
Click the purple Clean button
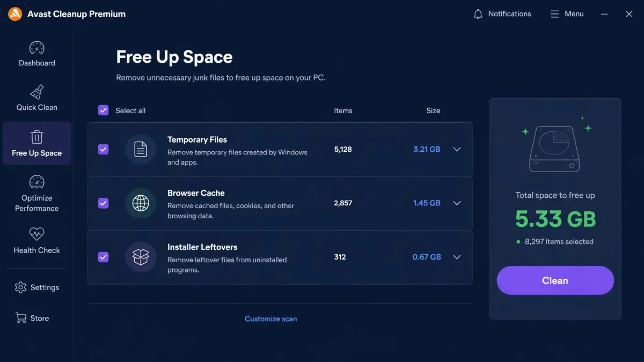coord(555,280)
